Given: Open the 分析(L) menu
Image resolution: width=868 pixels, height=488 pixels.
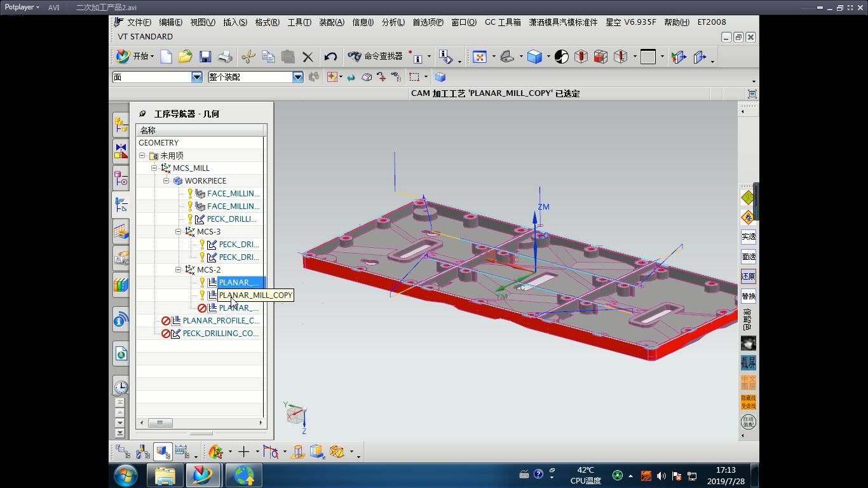Looking at the screenshot, I should pyautogui.click(x=393, y=22).
